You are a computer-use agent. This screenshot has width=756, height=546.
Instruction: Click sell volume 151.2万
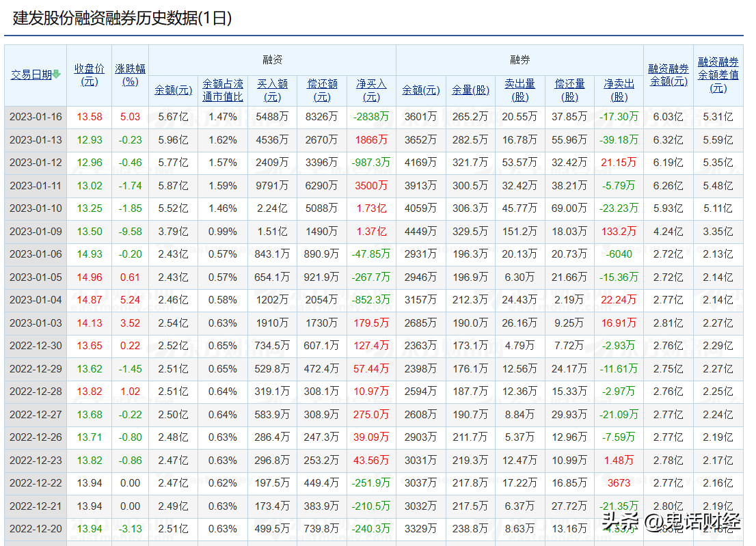pos(519,231)
